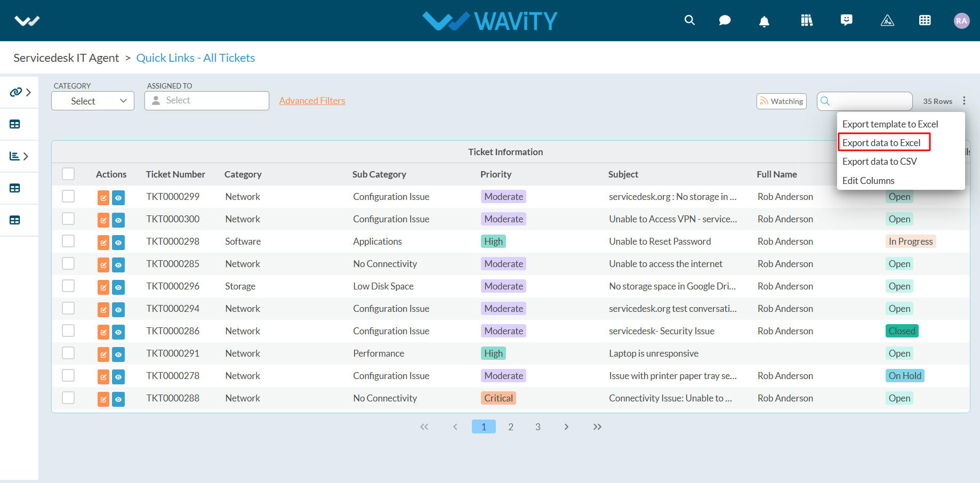Screen dimensions: 980x483
Task: Choose Export data to CSV
Action: (x=879, y=162)
